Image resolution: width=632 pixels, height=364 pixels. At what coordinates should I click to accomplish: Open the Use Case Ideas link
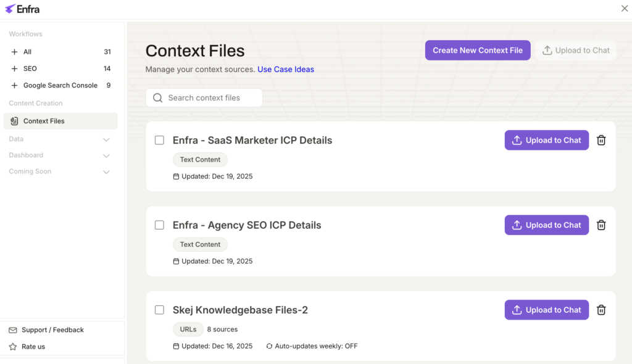click(x=285, y=69)
